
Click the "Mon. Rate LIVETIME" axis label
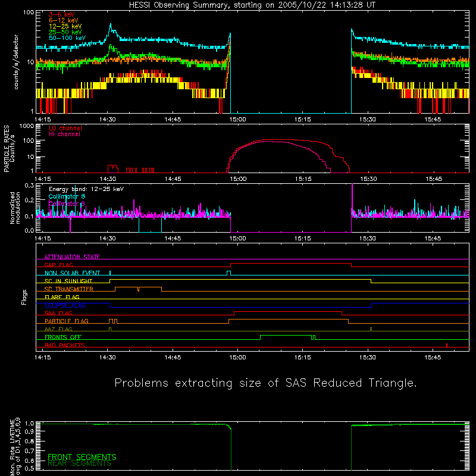coord(12,447)
